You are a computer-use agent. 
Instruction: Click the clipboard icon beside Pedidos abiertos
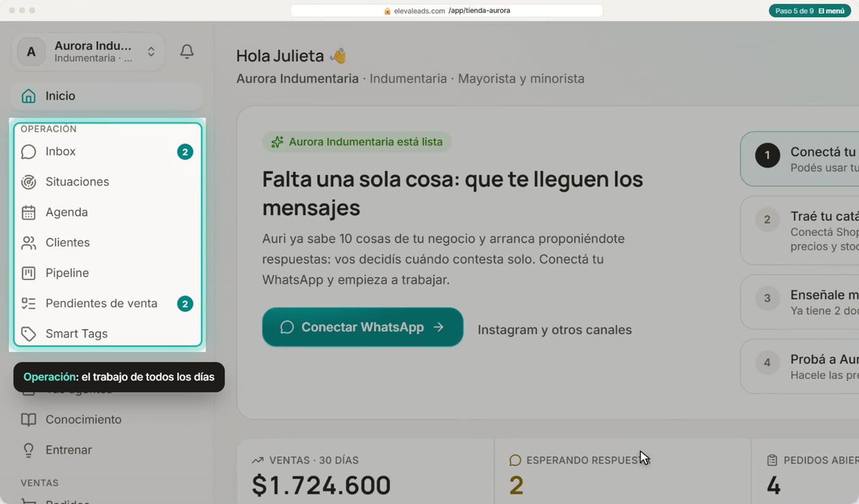coord(772,460)
